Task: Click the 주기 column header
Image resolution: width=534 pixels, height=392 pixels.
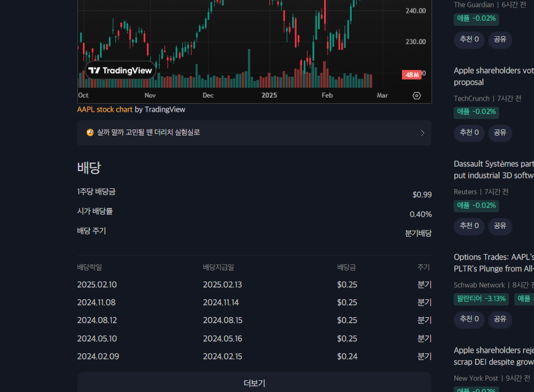Action: tap(424, 267)
